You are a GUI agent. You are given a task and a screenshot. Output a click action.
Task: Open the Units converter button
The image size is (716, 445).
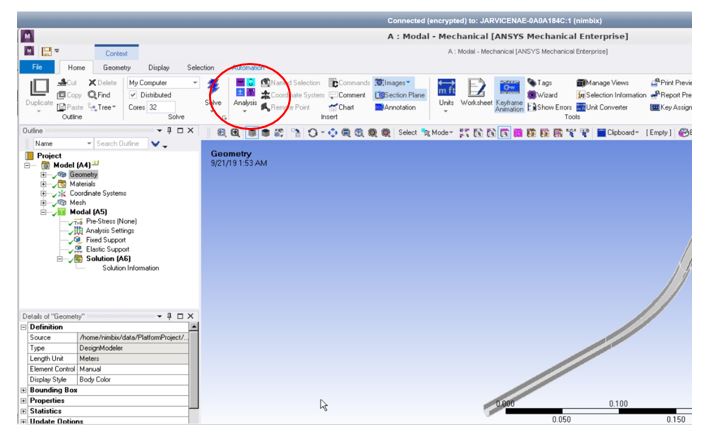tap(446, 95)
